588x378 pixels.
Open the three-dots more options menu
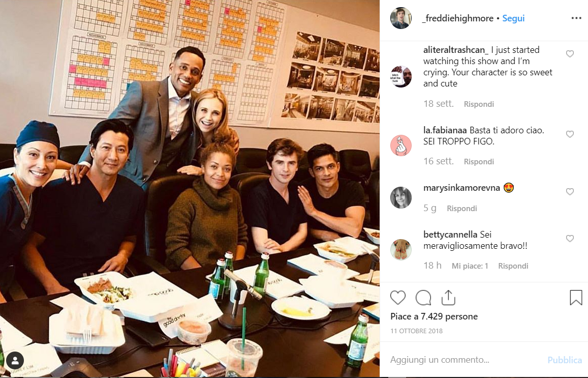[576, 18]
